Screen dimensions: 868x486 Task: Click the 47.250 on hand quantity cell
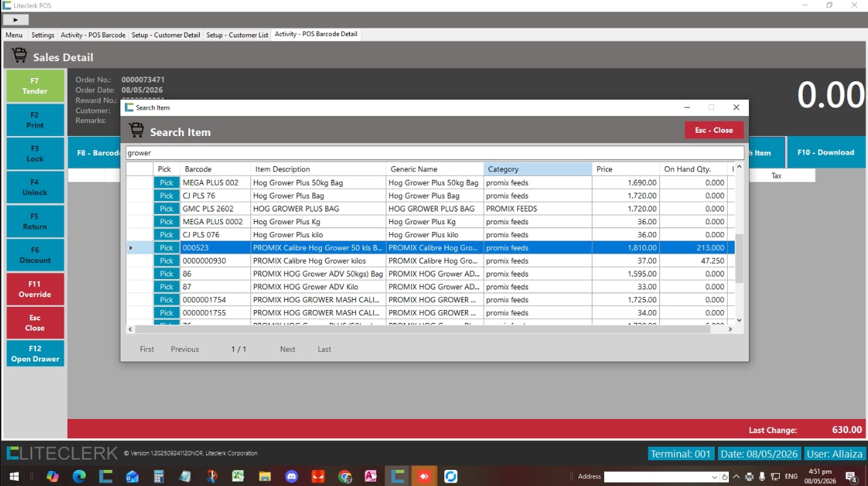[694, 261]
